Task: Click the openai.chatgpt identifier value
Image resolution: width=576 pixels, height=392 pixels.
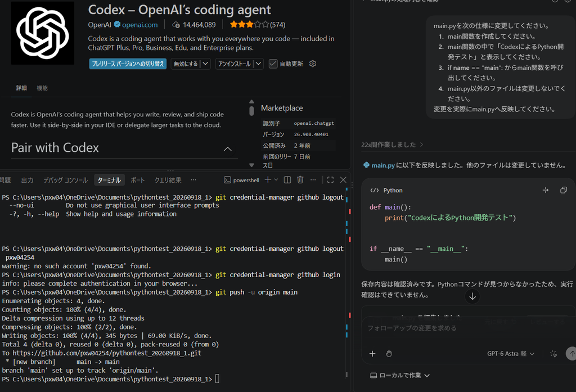Action: click(314, 123)
